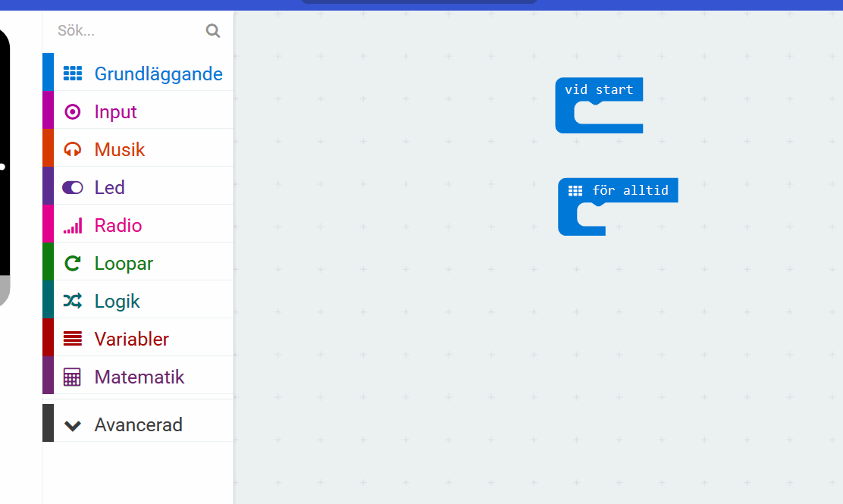Expand Avancerad with the chevron
Screen dimensions: 843x504
pyautogui.click(x=73, y=425)
